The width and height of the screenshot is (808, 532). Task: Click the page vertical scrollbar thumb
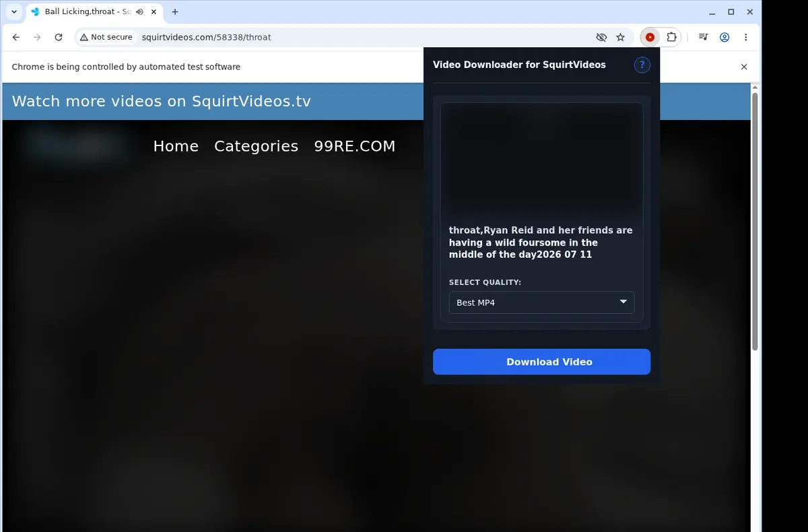755,221
